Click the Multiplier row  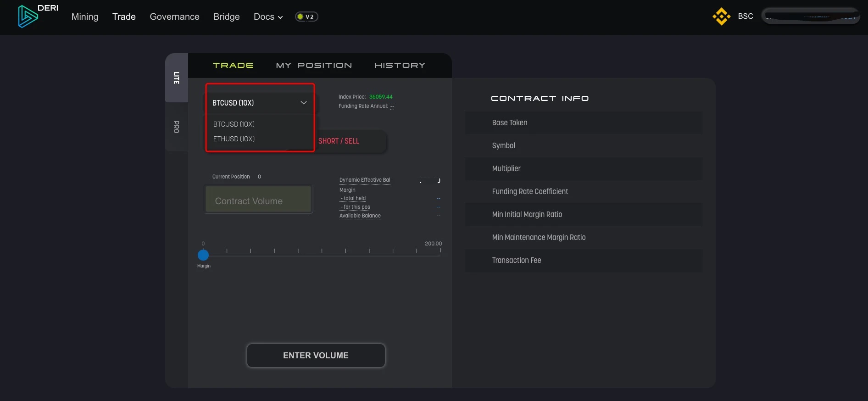(x=584, y=169)
